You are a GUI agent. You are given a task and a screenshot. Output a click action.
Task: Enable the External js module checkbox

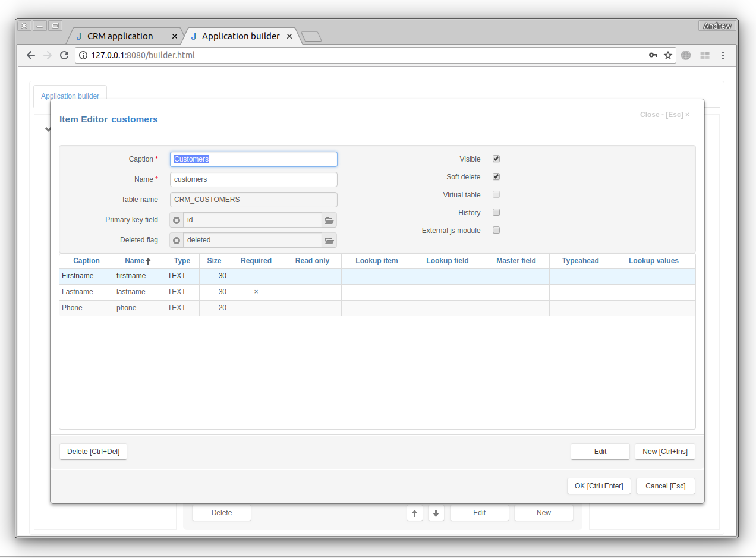coord(496,230)
